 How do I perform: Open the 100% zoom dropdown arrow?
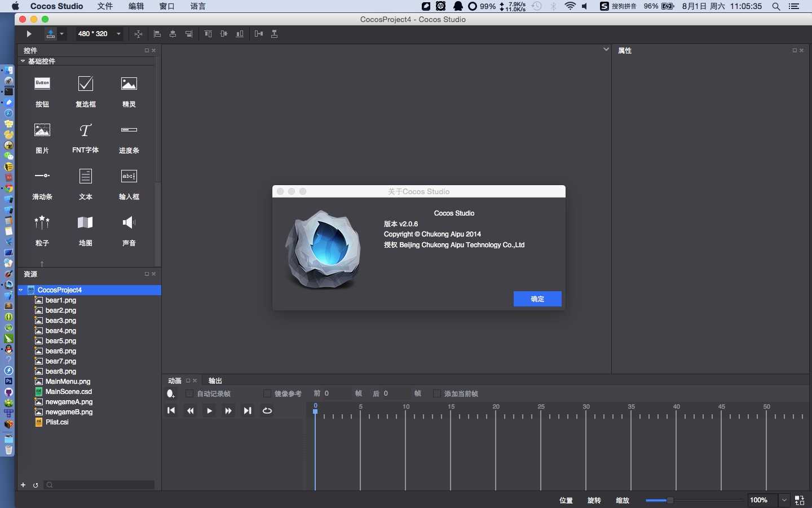pyautogui.click(x=784, y=501)
